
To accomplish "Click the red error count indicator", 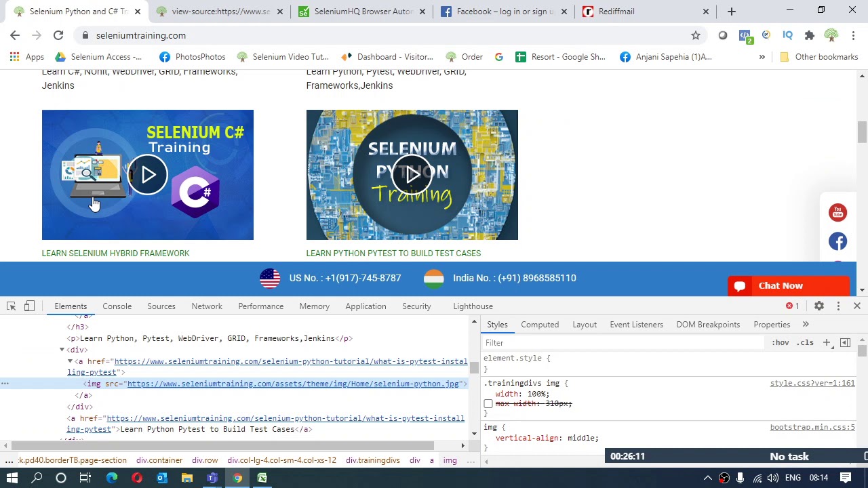I will 793,306.
